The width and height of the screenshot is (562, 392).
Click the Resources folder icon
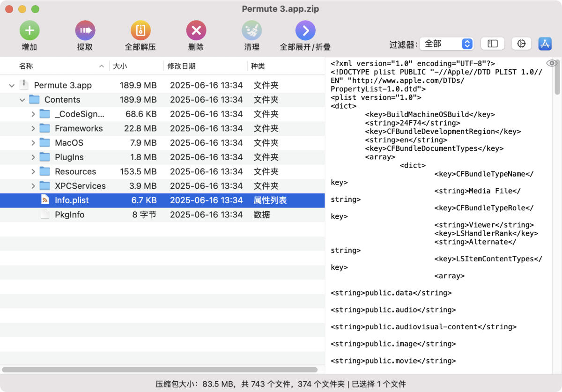(44, 171)
